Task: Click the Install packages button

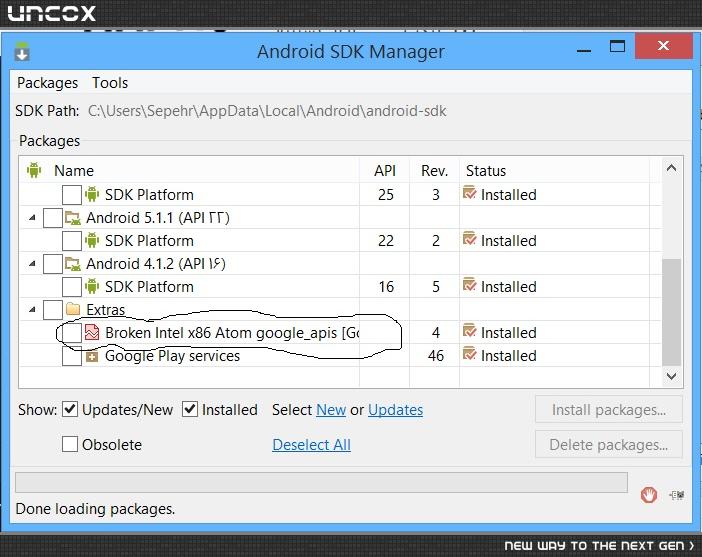Action: [609, 410]
